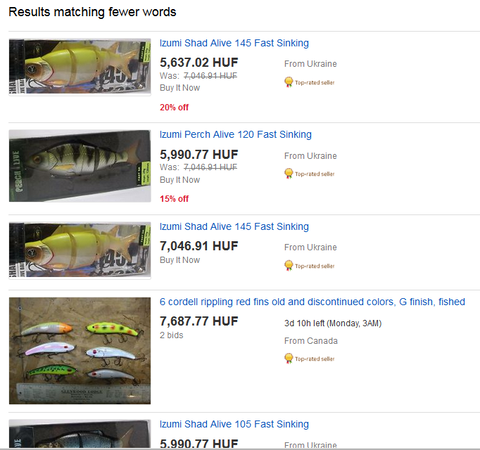Click striped perch lure thumbnail
480x450 pixels.
tap(80, 166)
